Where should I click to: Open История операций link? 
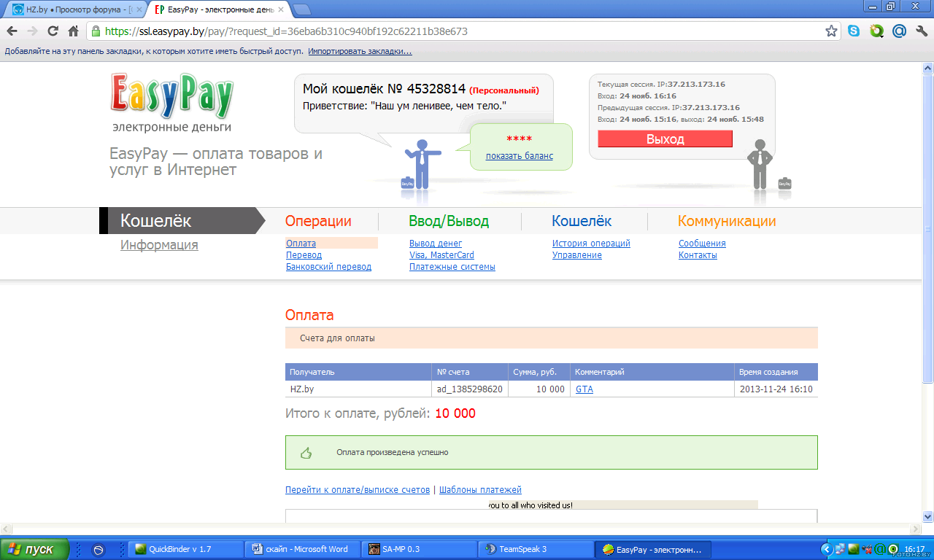(x=591, y=244)
